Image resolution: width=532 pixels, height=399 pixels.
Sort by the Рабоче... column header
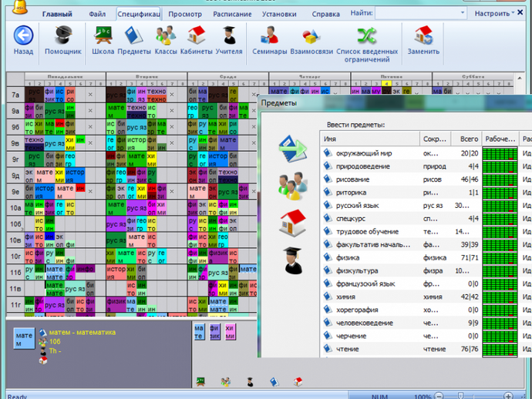(500, 139)
